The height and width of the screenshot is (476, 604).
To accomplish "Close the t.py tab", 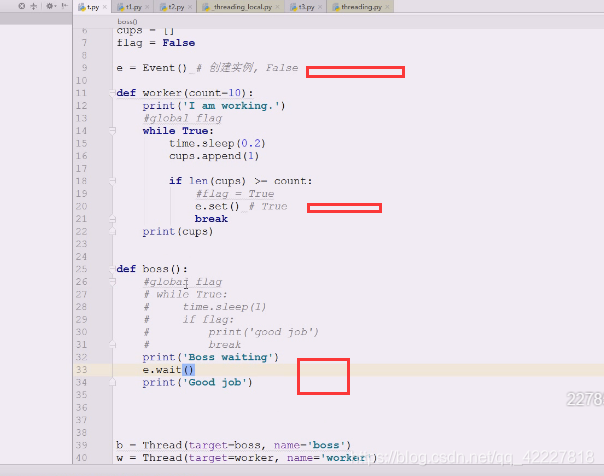I will click(105, 7).
